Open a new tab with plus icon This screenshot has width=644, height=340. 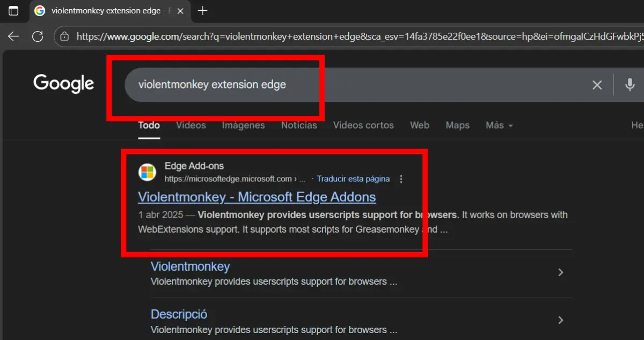point(202,11)
